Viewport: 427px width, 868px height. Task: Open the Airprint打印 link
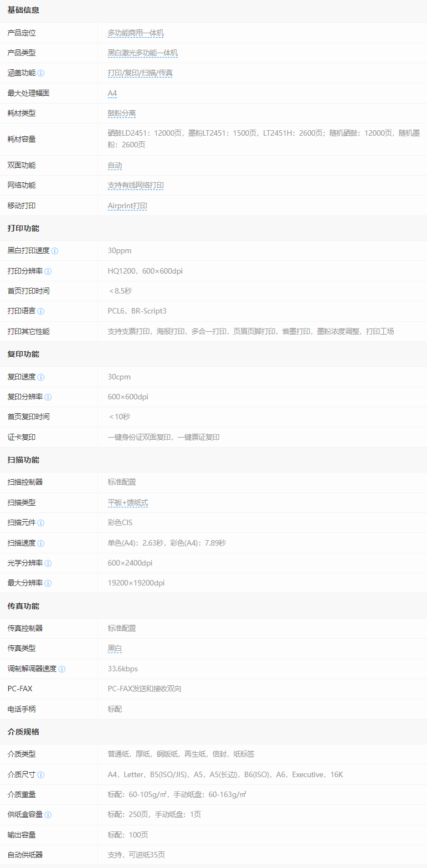click(x=127, y=206)
